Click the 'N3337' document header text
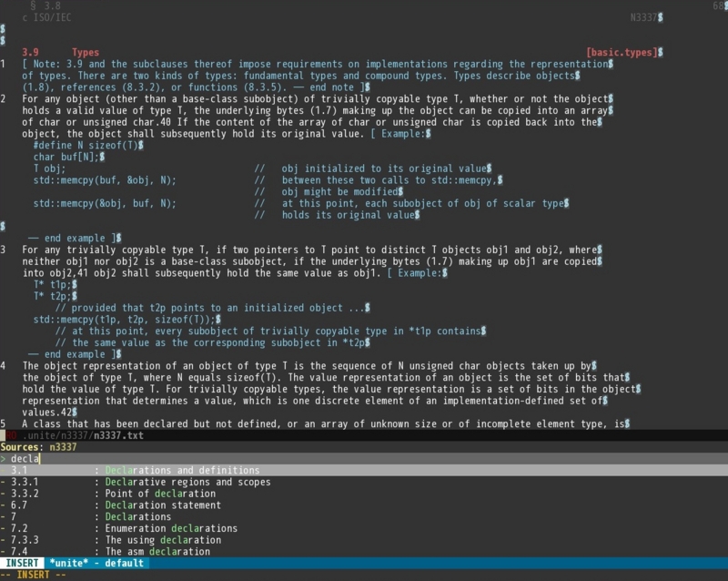The width and height of the screenshot is (728, 581). 643,17
